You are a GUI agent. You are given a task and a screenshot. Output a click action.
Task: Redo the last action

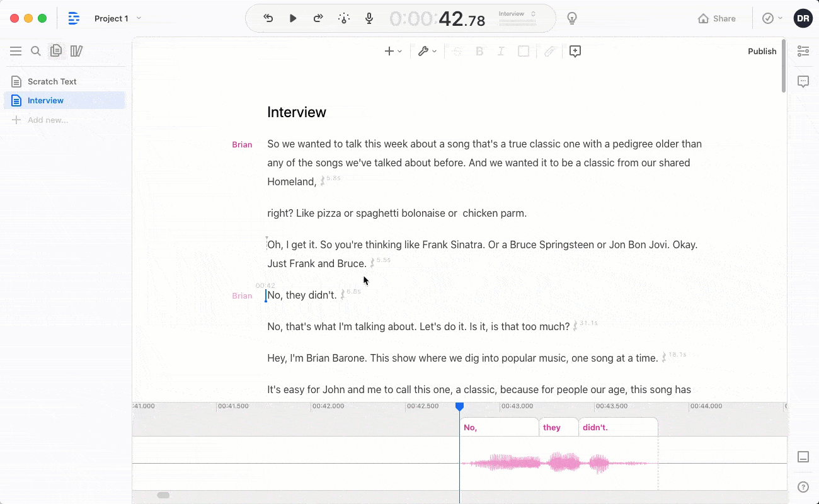coord(318,18)
